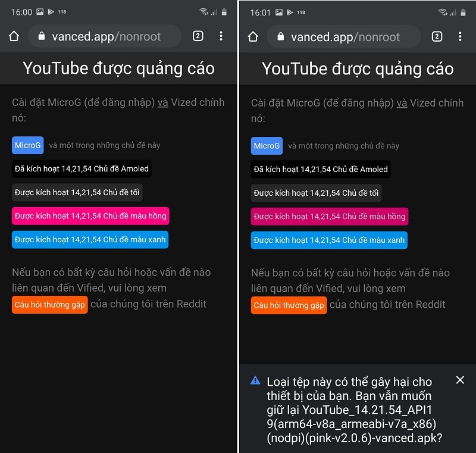Pick pink 'Chủ đề màu hồng' in right screenshot
Image resolution: width=476 pixels, height=453 pixels.
click(x=330, y=217)
